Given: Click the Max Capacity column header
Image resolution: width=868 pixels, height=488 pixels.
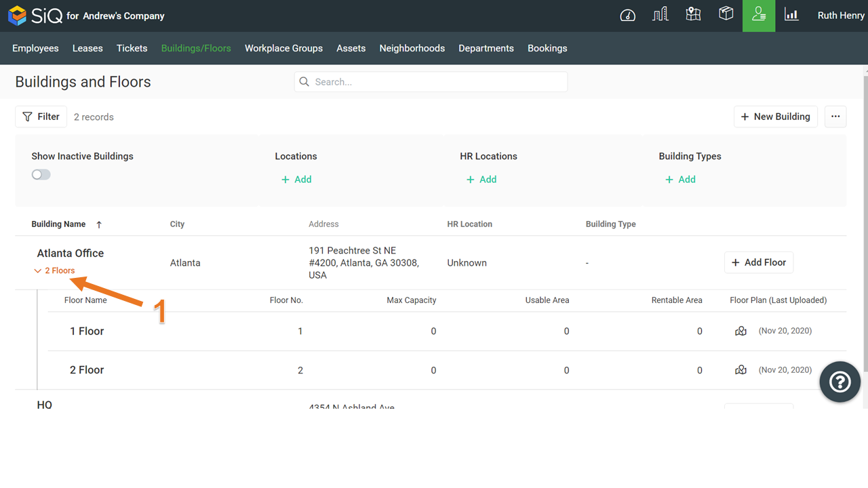Looking at the screenshot, I should pos(412,300).
